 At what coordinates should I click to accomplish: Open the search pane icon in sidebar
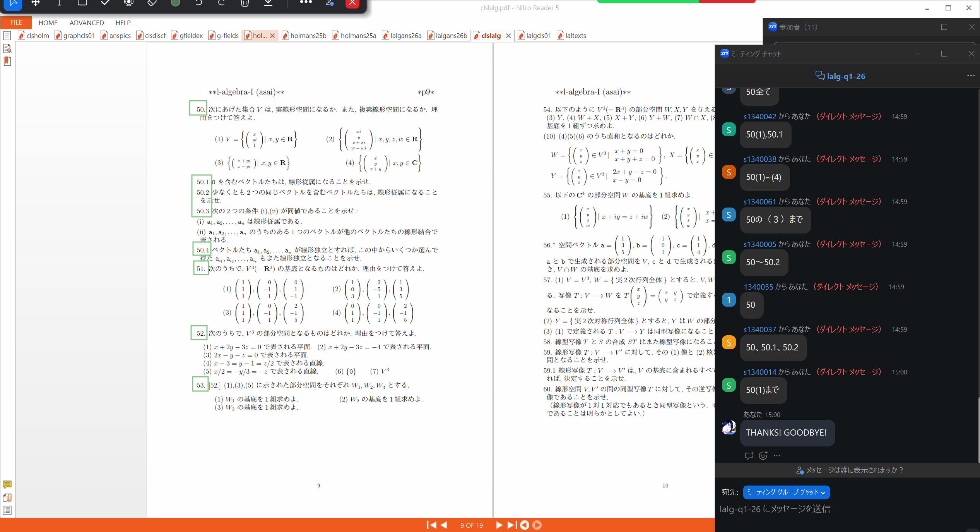click(7, 48)
